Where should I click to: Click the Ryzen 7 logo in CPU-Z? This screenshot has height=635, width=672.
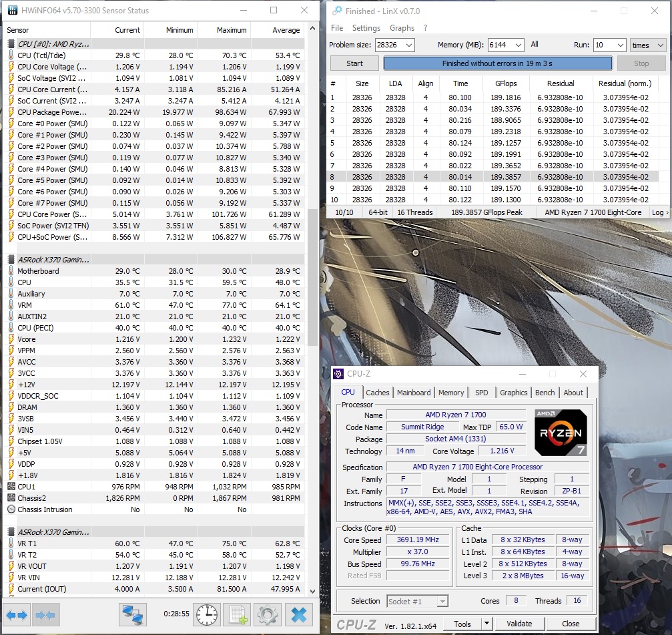[x=561, y=433]
